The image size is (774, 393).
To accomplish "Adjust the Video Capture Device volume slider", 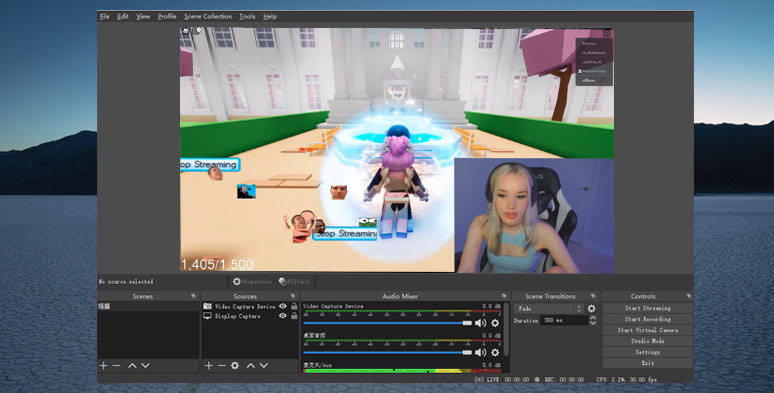I will (x=387, y=323).
